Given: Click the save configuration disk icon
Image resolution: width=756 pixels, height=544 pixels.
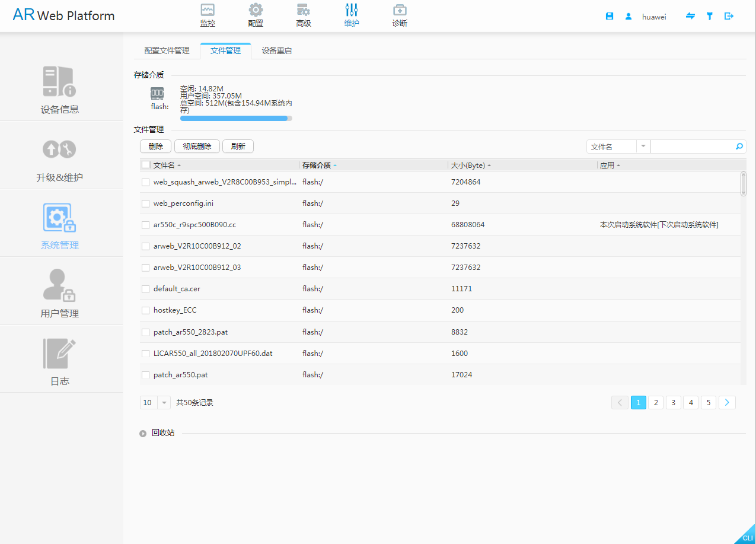Looking at the screenshot, I should click(x=610, y=17).
